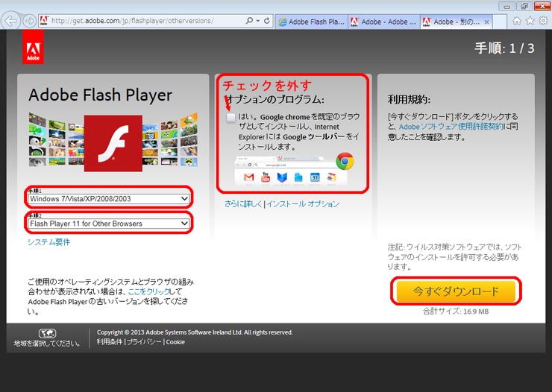Click the Adobe favicon in the address bar
The image size is (552, 392).
(44, 21)
